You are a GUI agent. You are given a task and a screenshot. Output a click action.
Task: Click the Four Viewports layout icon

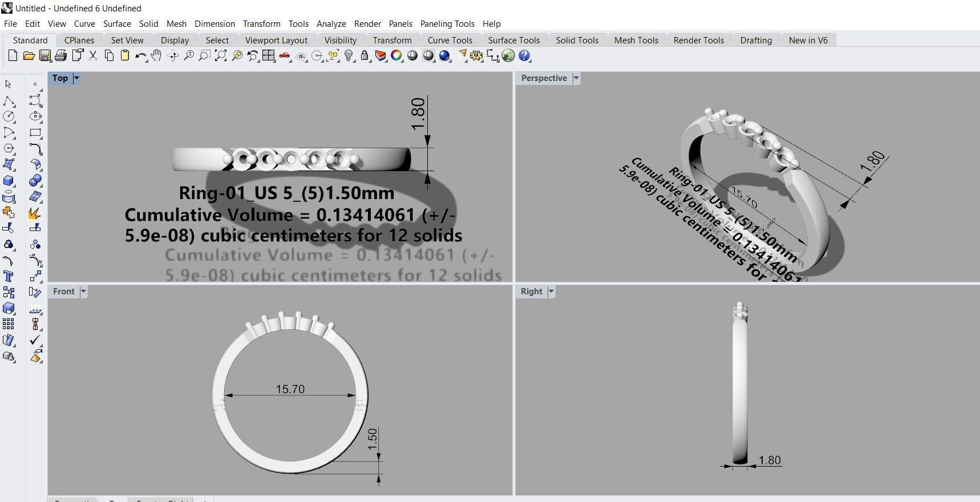pos(268,55)
